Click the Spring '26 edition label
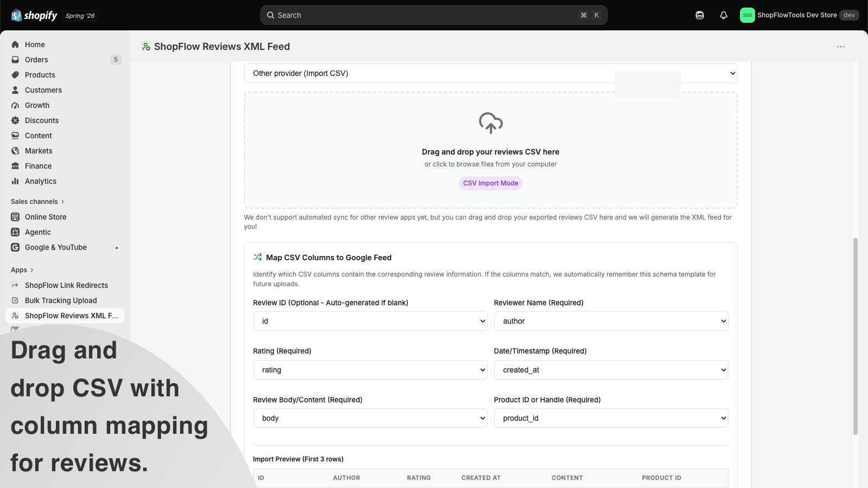 click(x=80, y=16)
